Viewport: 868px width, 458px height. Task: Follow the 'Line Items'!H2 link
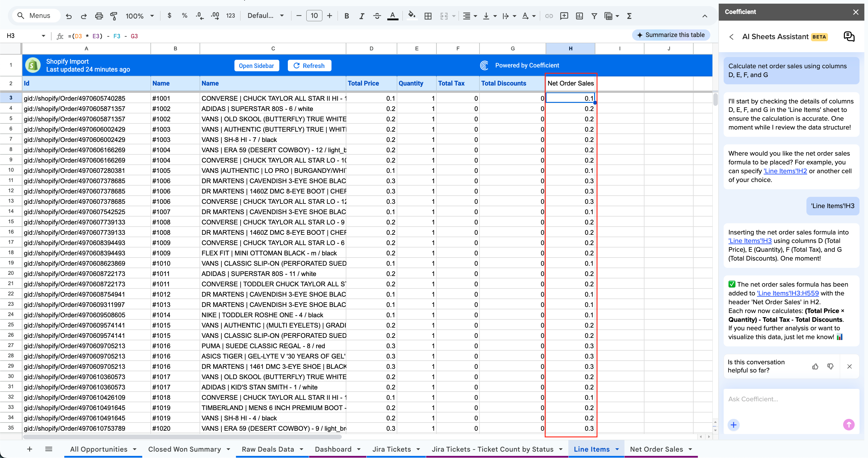click(x=785, y=171)
